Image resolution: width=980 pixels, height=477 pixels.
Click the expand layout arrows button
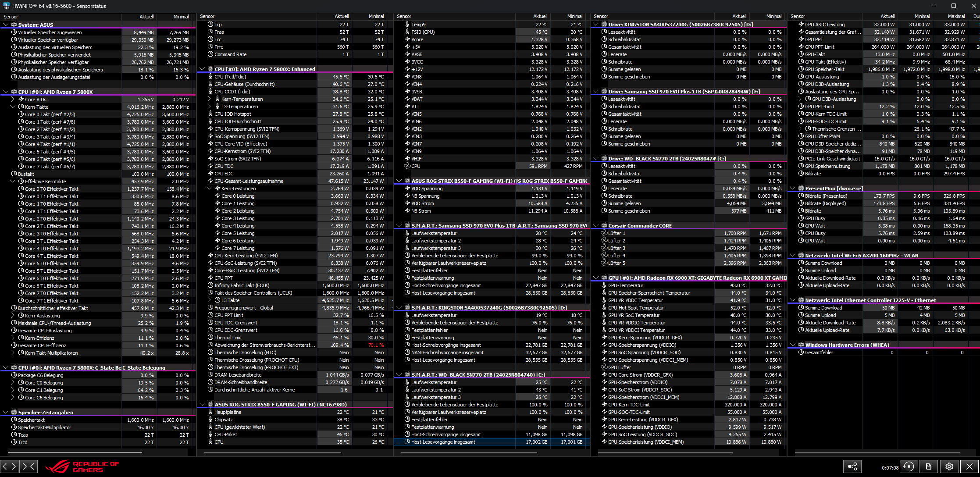(x=9, y=466)
